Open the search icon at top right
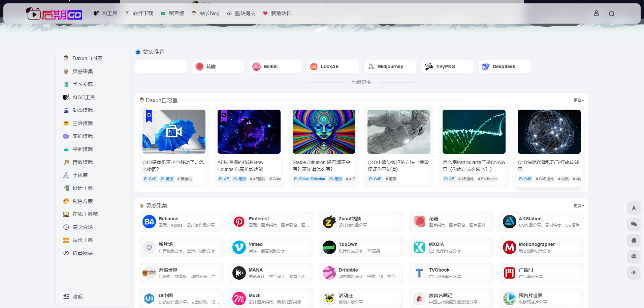Screen dimensions: 644x308 (612, 13)
